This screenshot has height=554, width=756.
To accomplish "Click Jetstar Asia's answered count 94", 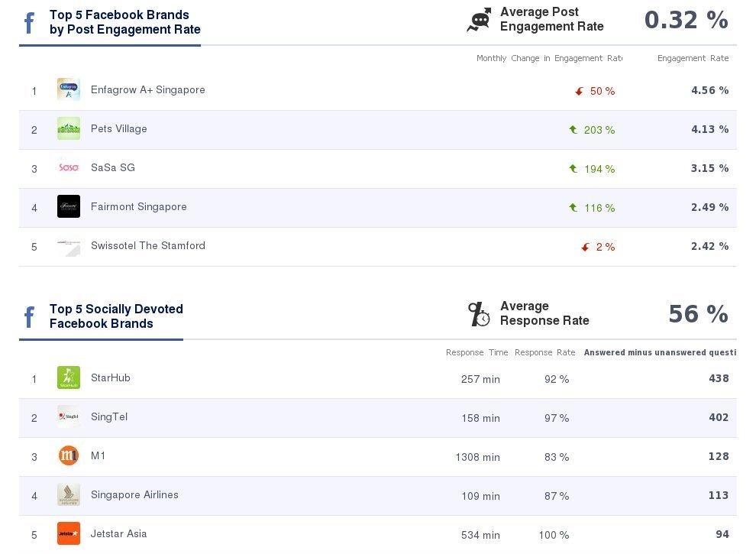I will click(x=722, y=534).
